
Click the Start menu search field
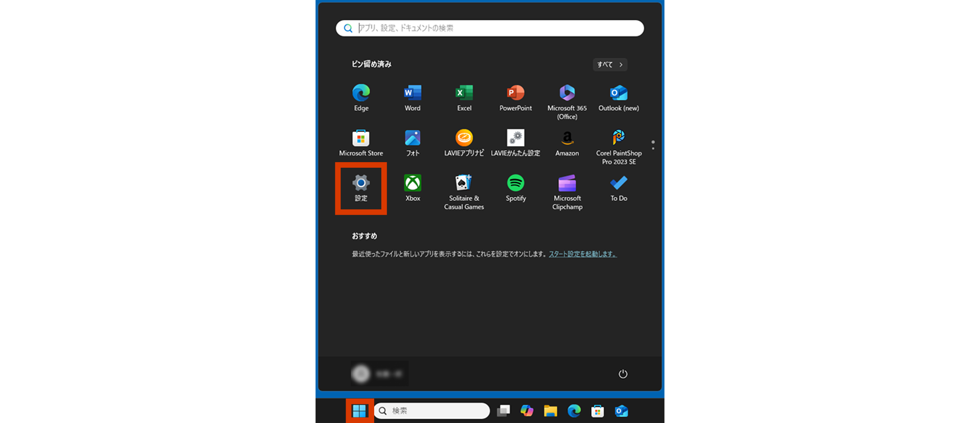[490, 28]
